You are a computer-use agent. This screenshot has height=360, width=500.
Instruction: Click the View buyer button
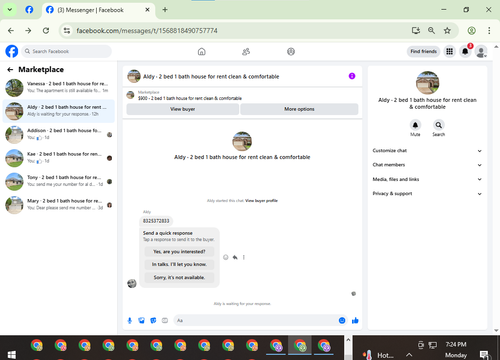(182, 109)
